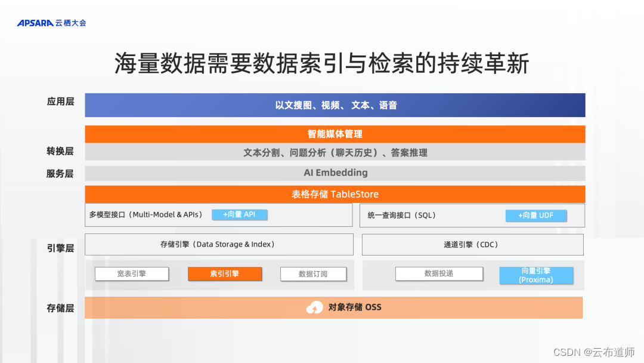
Task: Click the 通道引擎 (CDC) box
Action: [473, 245]
